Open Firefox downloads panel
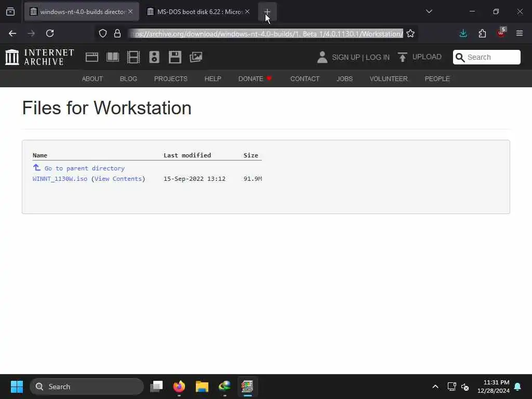This screenshot has height=399, width=532. (463, 33)
